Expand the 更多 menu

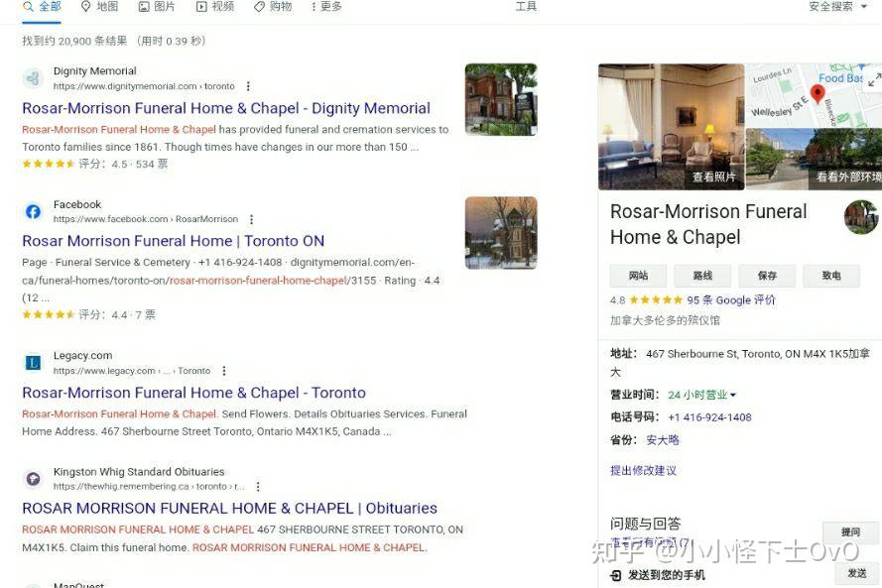[x=326, y=7]
